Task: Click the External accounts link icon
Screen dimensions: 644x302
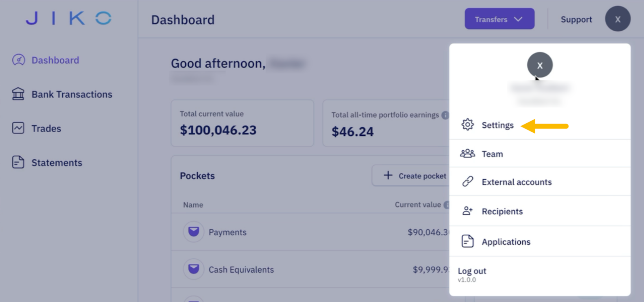Action: tap(467, 182)
